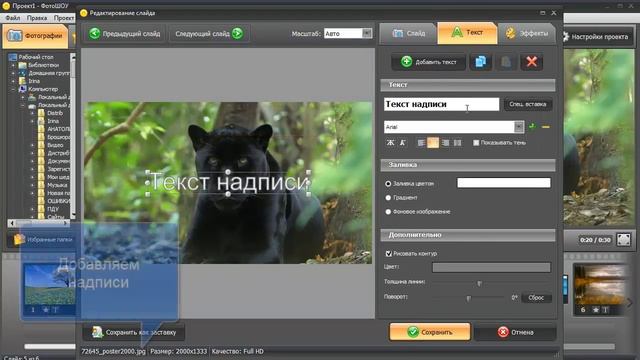Click the Избранные папки folder icon

pos(18,239)
